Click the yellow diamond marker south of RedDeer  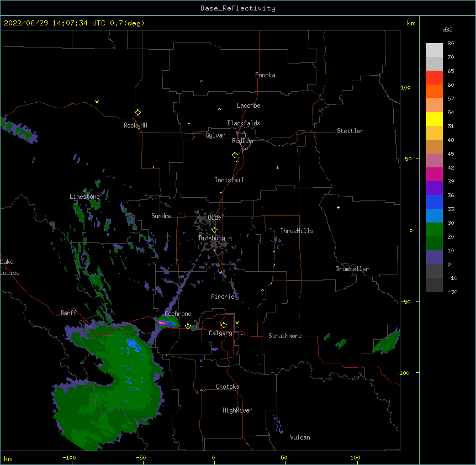click(235, 155)
